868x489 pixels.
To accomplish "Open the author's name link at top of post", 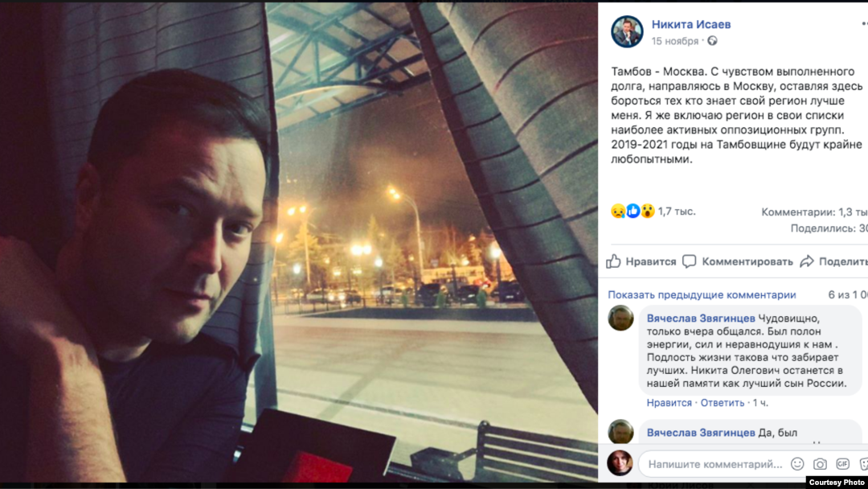I will click(x=690, y=24).
